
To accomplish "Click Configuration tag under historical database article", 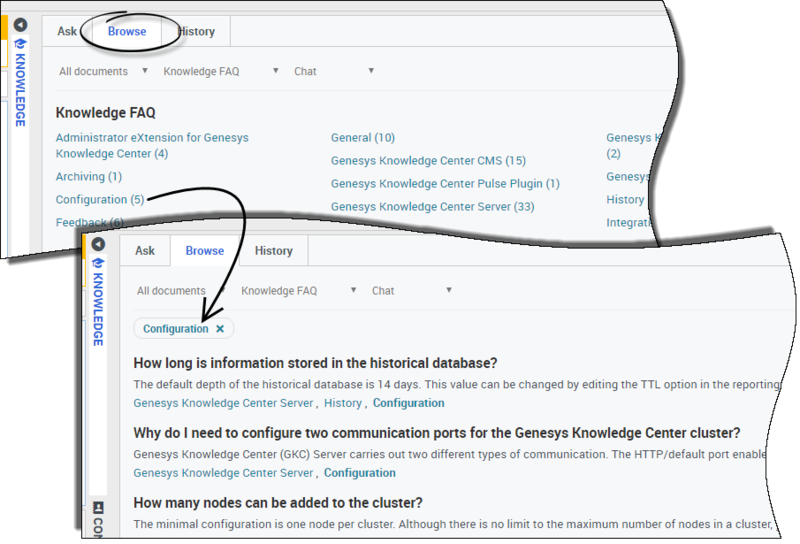I will [409, 403].
